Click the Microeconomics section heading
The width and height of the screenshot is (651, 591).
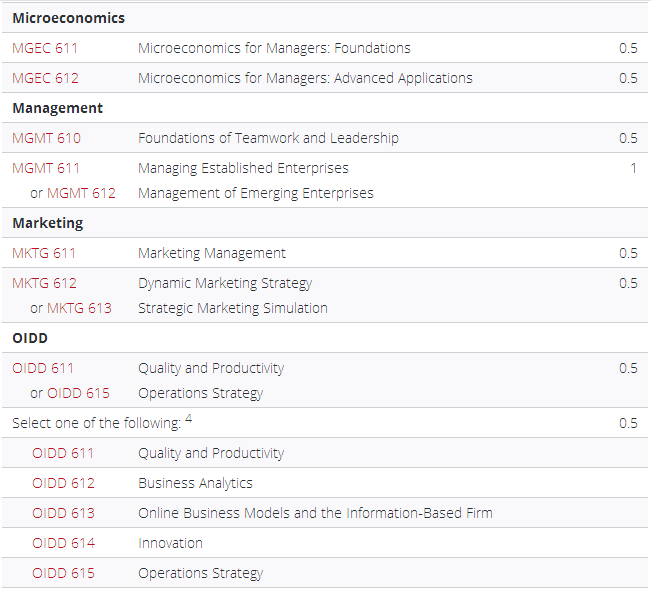coord(69,18)
